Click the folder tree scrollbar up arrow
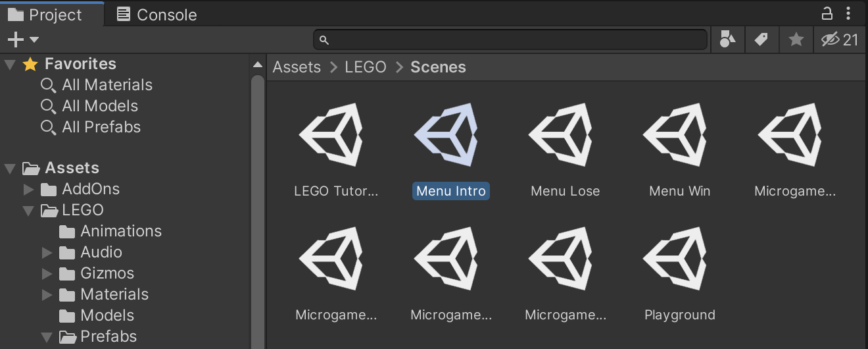Viewport: 868px width, 349px height. [x=258, y=65]
